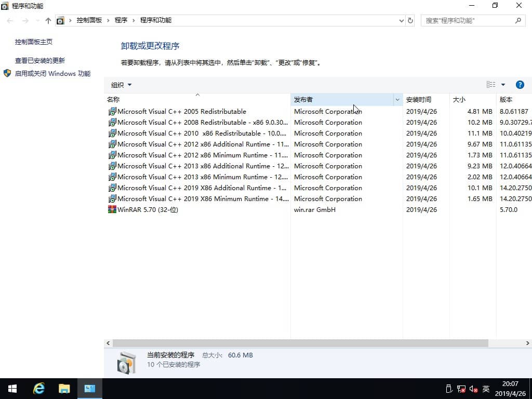Click publisher win.rar GmbH cell
This screenshot has width=532, height=399.
[315, 209]
